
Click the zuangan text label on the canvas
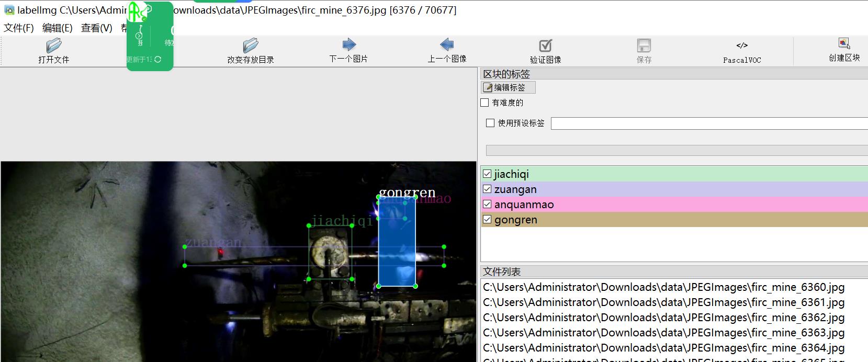(213, 242)
